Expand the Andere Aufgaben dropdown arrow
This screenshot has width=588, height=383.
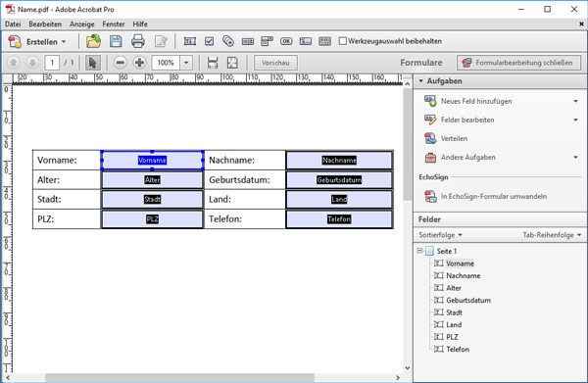coord(575,158)
